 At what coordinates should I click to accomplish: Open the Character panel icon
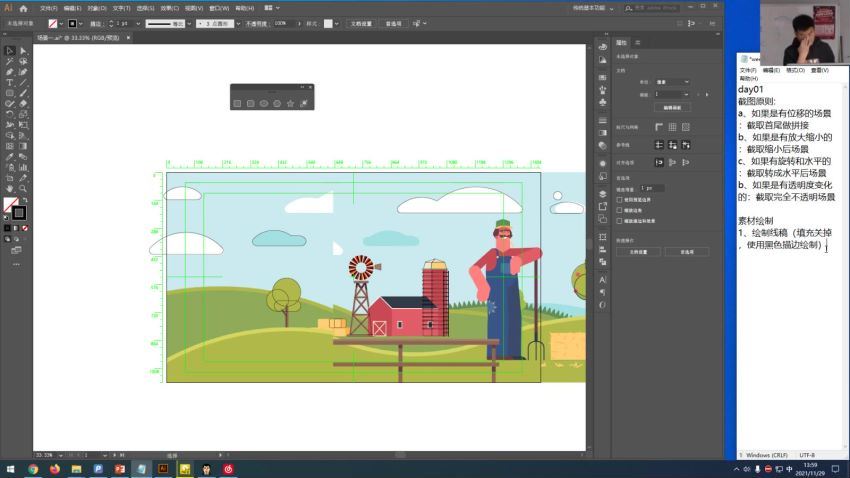click(602, 280)
